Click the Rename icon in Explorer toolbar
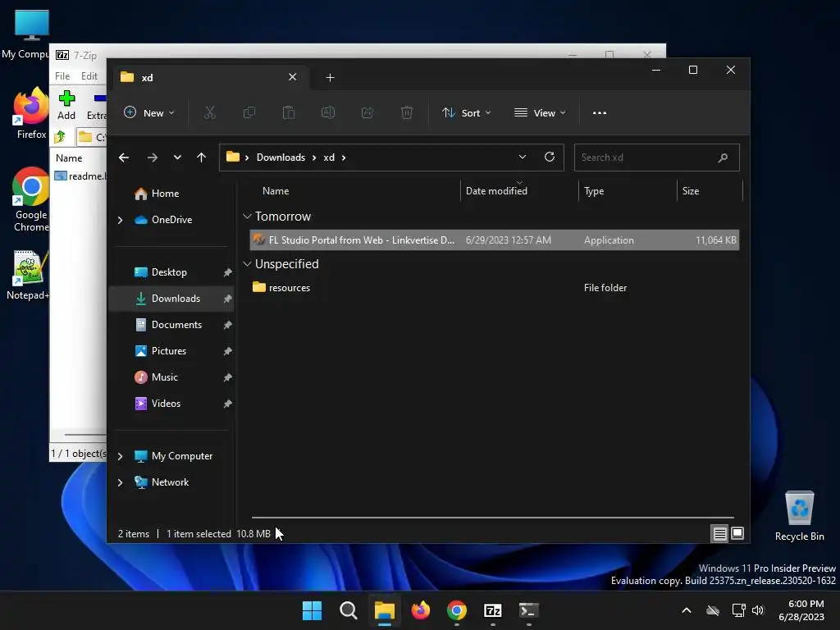This screenshot has width=840, height=630. coord(328,112)
